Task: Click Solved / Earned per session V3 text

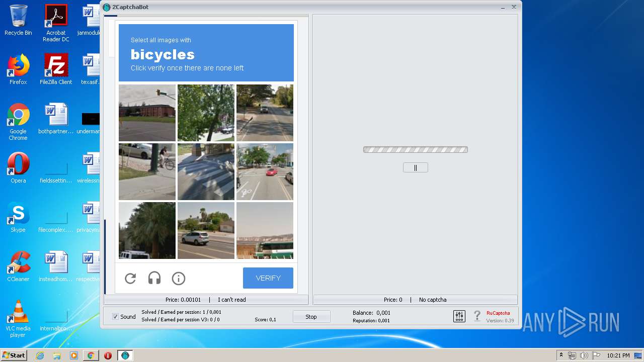Action: pos(181,320)
